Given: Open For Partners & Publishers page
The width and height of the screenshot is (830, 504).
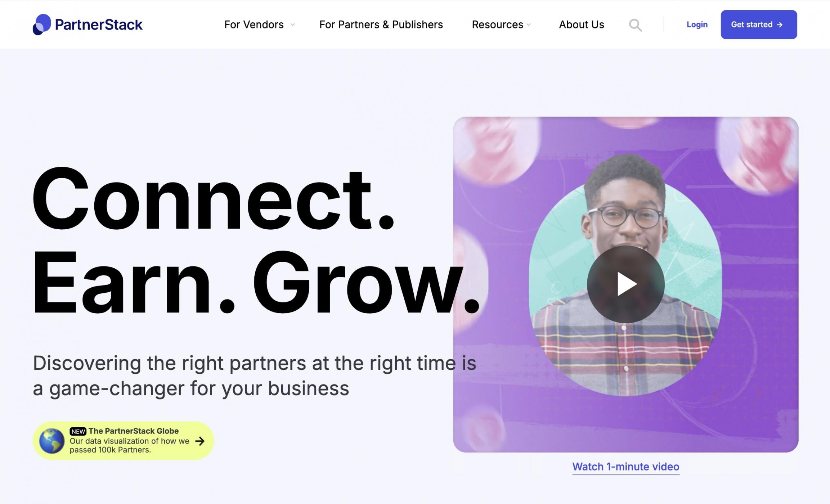Looking at the screenshot, I should [x=381, y=24].
